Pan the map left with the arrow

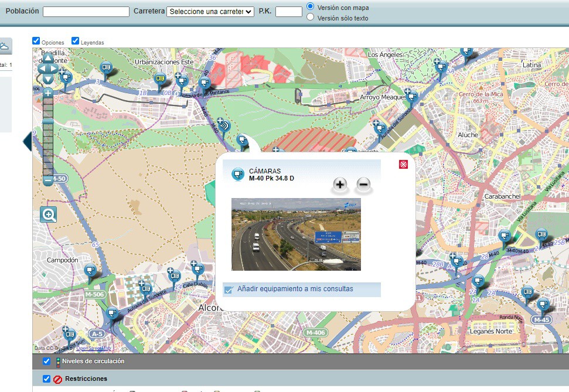42,68
